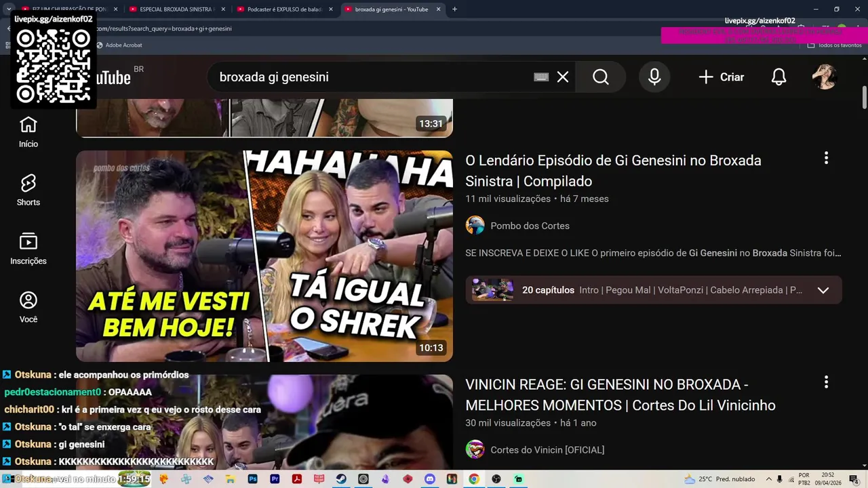Switch the POR PTB2 keyboard language
Image resolution: width=868 pixels, height=488 pixels.
tap(804, 479)
